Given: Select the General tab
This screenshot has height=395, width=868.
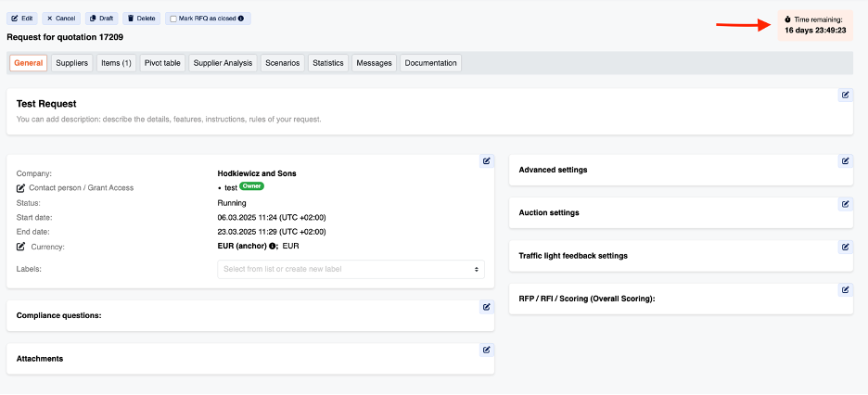Looking at the screenshot, I should [28, 63].
